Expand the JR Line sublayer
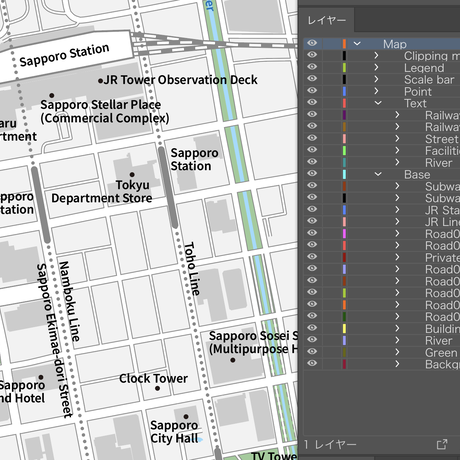This screenshot has height=460, width=460. [397, 221]
